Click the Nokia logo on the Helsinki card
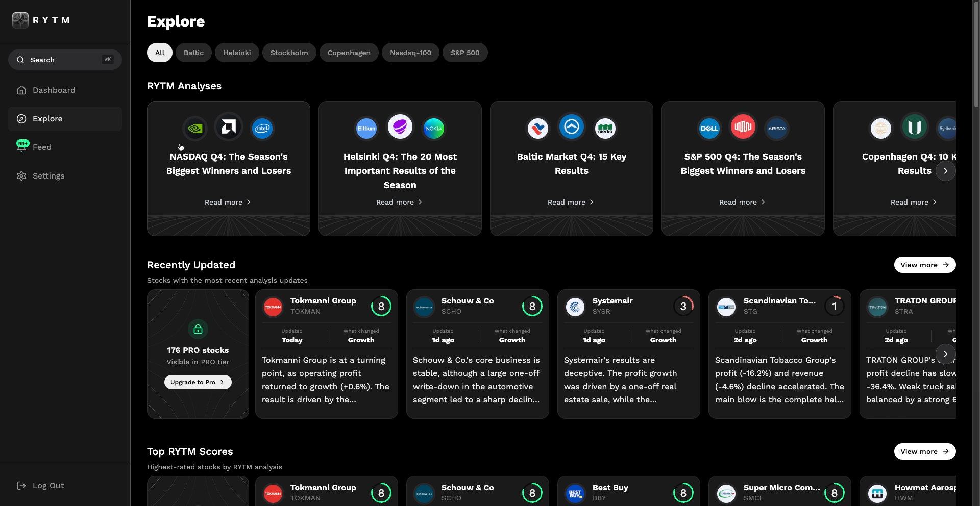Screen dimensions: 980x506 (433, 128)
